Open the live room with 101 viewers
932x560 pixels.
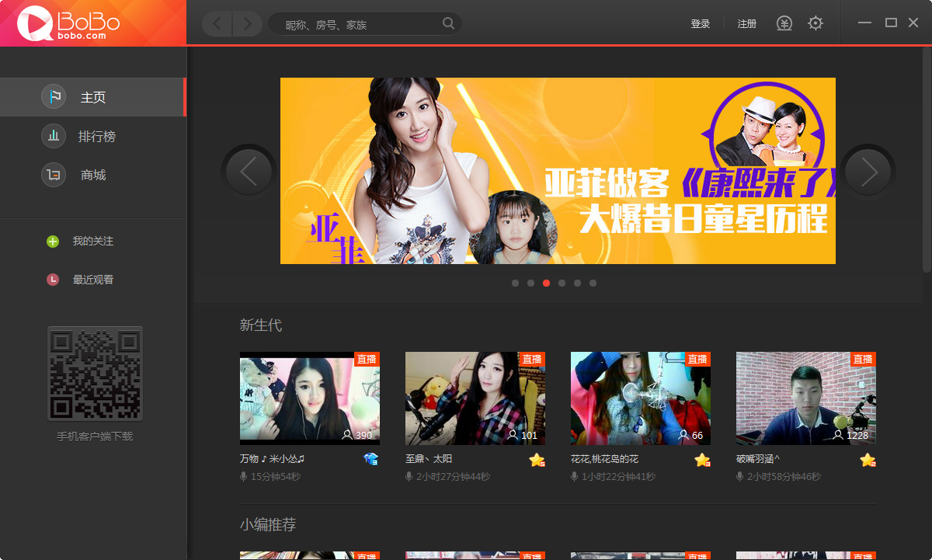pyautogui.click(x=475, y=398)
